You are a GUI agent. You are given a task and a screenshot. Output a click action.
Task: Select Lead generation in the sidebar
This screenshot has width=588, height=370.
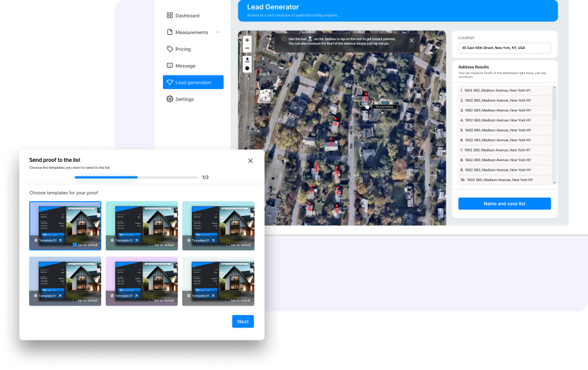click(x=193, y=83)
